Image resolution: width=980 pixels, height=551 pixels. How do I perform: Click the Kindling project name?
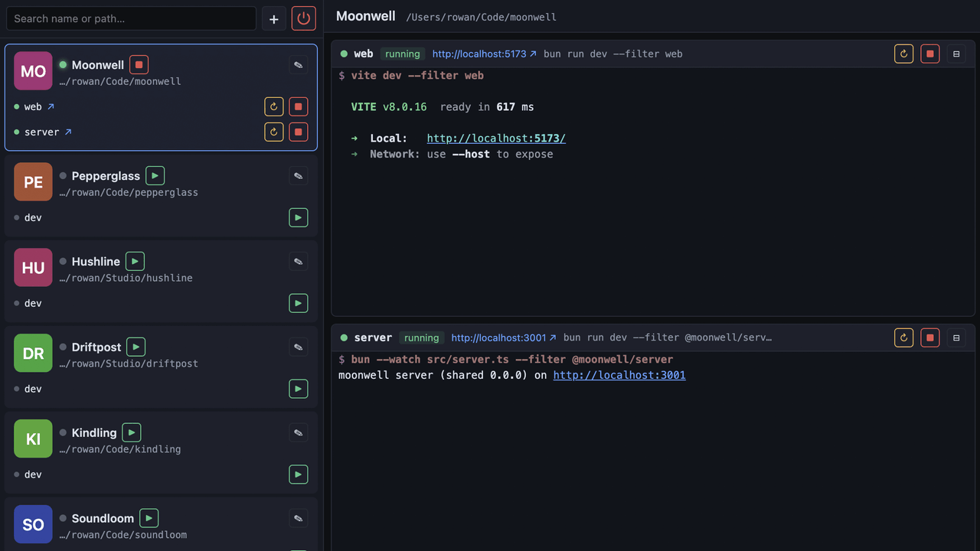tap(94, 433)
